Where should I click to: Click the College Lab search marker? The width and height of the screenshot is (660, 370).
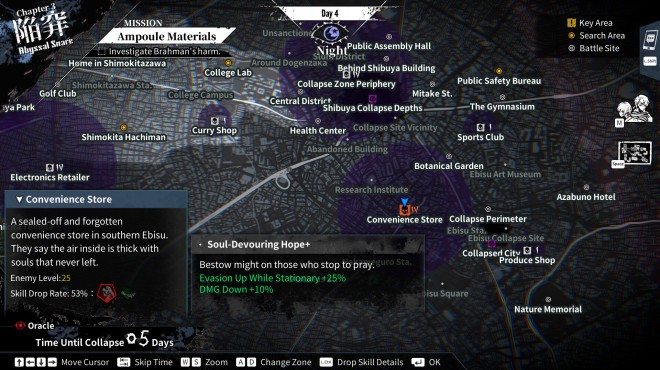(x=228, y=63)
